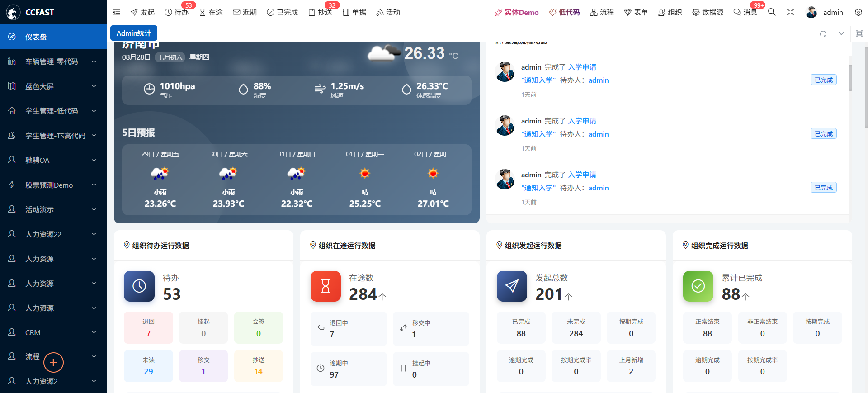Click the main page vertical scrollbar
868x393 pixels.
(x=866, y=87)
